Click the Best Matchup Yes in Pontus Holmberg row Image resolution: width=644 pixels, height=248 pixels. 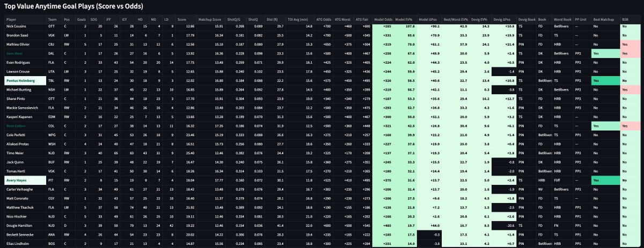pos(605,80)
